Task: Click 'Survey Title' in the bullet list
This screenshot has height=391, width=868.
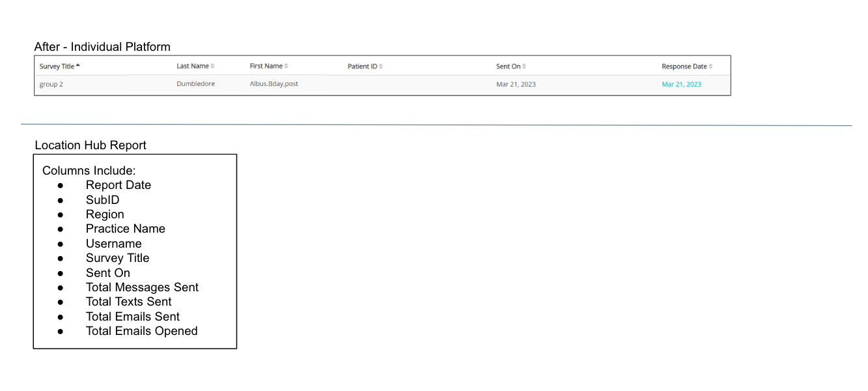Action: click(118, 258)
